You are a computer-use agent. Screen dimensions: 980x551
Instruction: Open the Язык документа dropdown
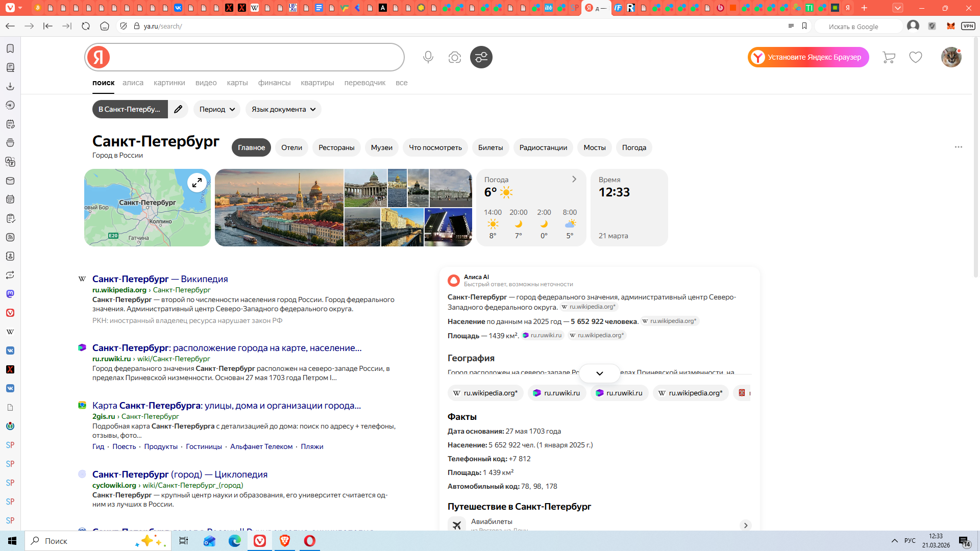pyautogui.click(x=283, y=109)
